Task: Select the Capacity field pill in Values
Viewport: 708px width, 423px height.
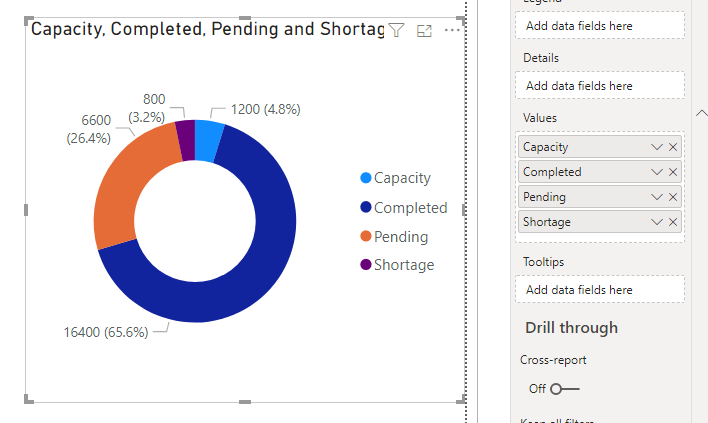Action: [x=600, y=147]
